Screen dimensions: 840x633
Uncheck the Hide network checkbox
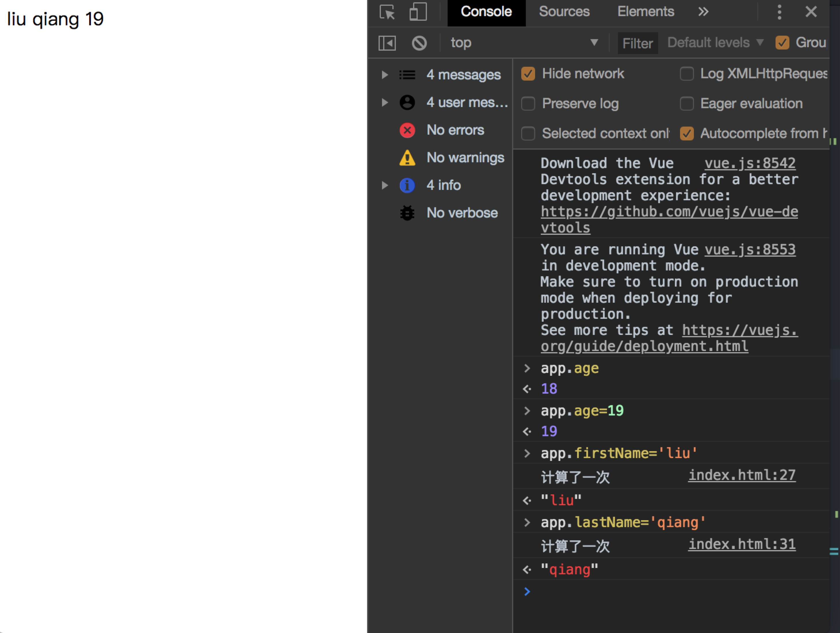click(528, 74)
